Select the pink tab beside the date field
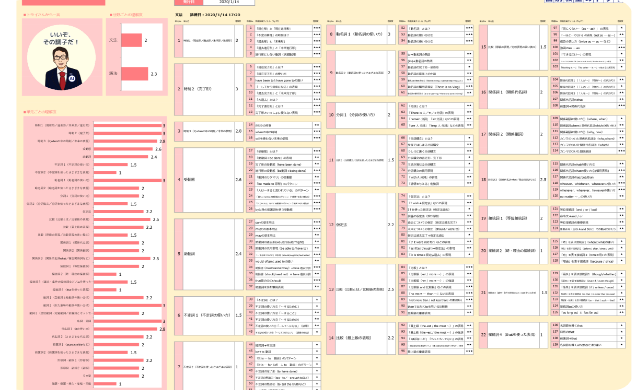 coord(188,2)
